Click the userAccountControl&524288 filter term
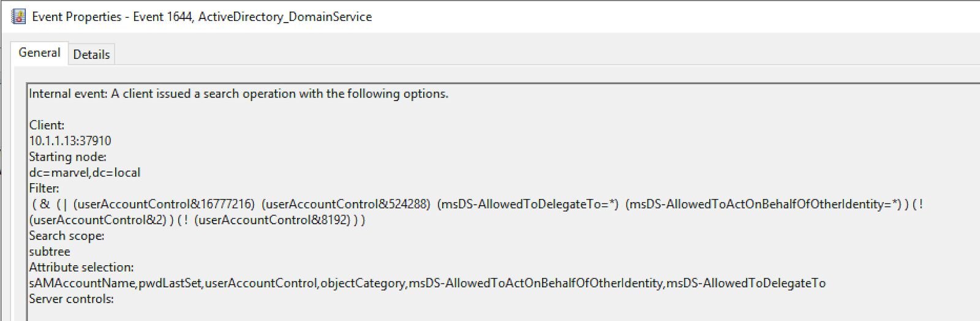The height and width of the screenshot is (321, 980). [x=346, y=204]
